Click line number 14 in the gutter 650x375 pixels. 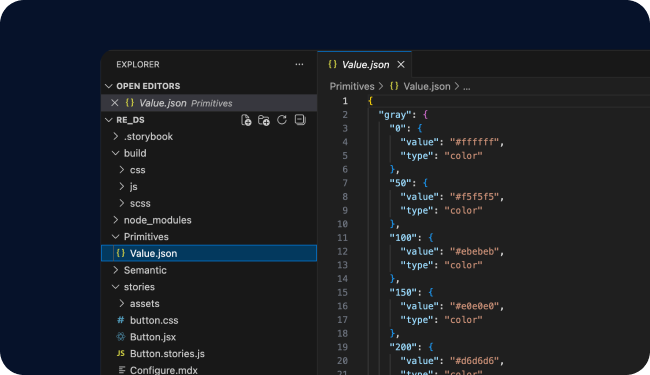click(342, 278)
